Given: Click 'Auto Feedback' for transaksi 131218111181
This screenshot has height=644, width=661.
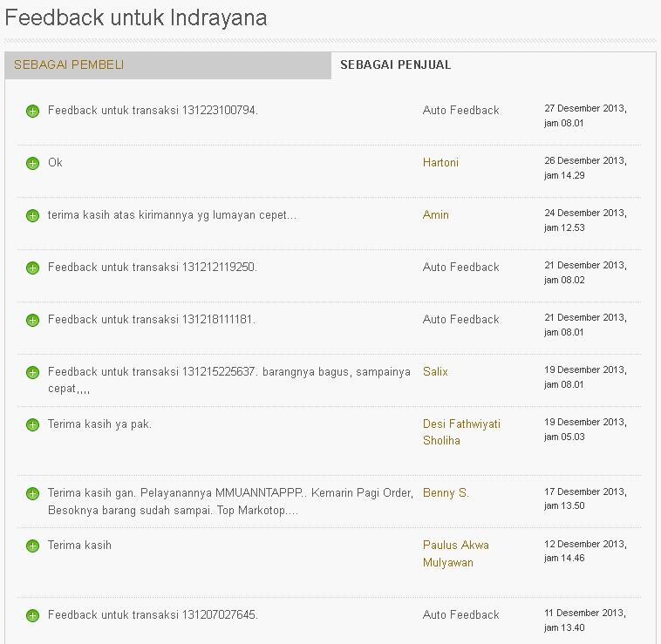Looking at the screenshot, I should click(x=460, y=319).
